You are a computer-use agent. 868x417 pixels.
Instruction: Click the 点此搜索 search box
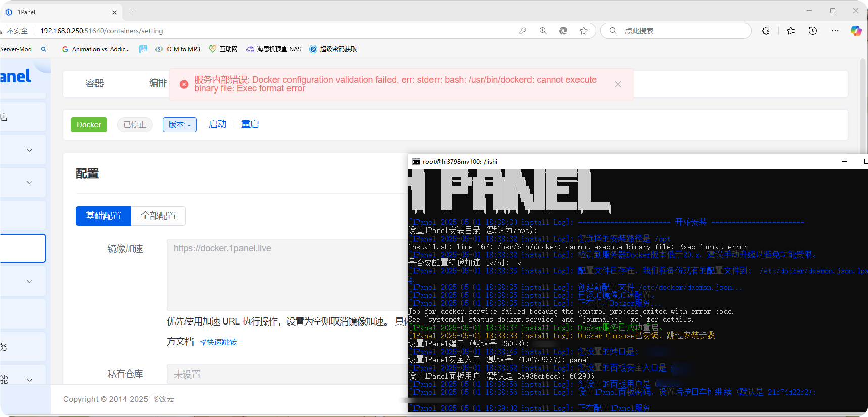(x=676, y=31)
